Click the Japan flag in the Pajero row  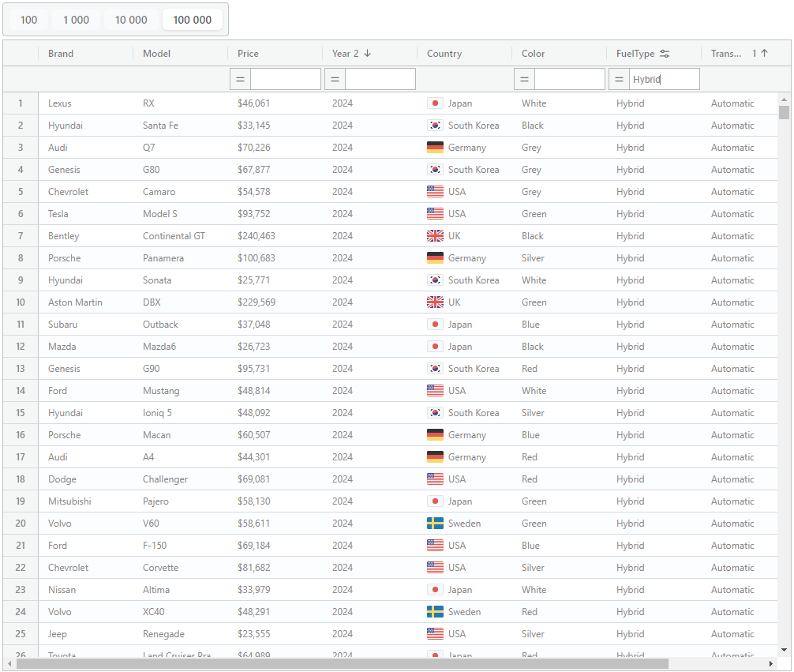[x=435, y=501]
